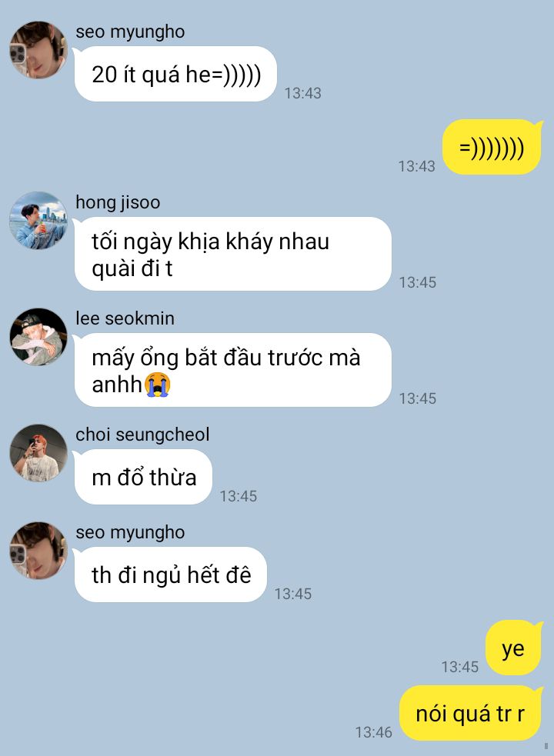Select the 'm đổ thừa' message bubble
554x756 pixels.
click(143, 477)
